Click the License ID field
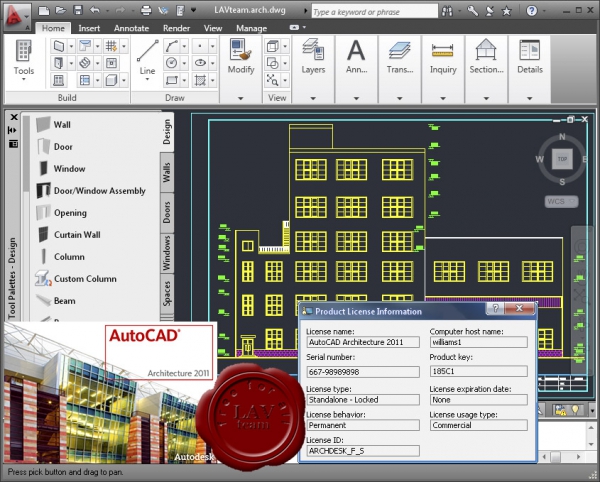 point(363,451)
